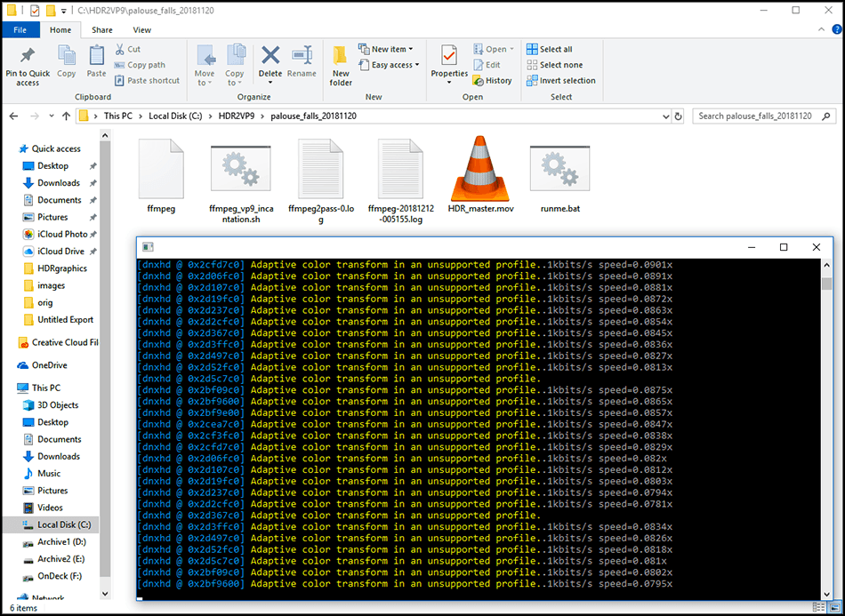Select the HDR_master.mov VLC file

tap(480, 174)
